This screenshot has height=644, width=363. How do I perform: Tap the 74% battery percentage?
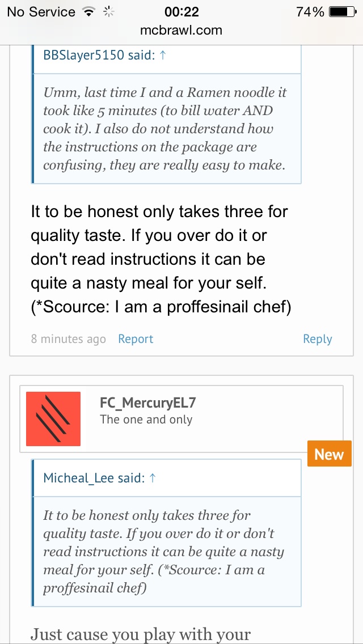click(x=310, y=12)
